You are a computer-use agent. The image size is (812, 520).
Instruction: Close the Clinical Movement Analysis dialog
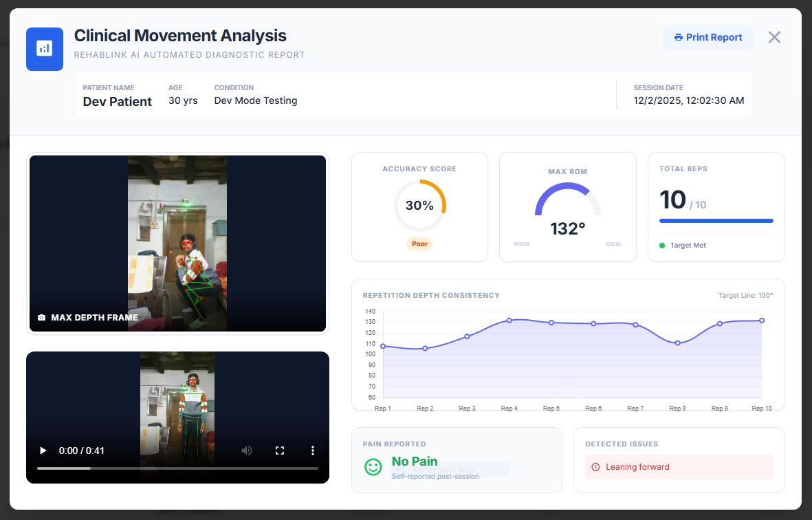click(774, 37)
